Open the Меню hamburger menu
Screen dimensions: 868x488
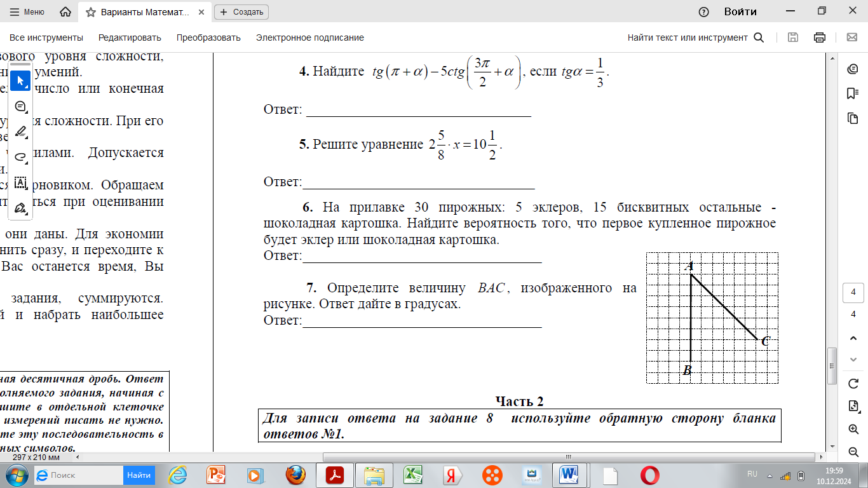tap(27, 11)
